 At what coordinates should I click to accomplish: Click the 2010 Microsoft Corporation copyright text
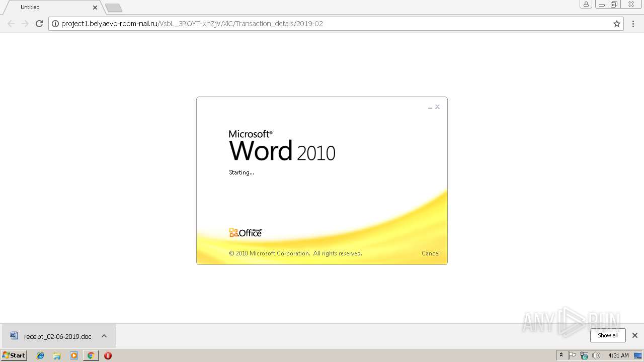coord(295,253)
